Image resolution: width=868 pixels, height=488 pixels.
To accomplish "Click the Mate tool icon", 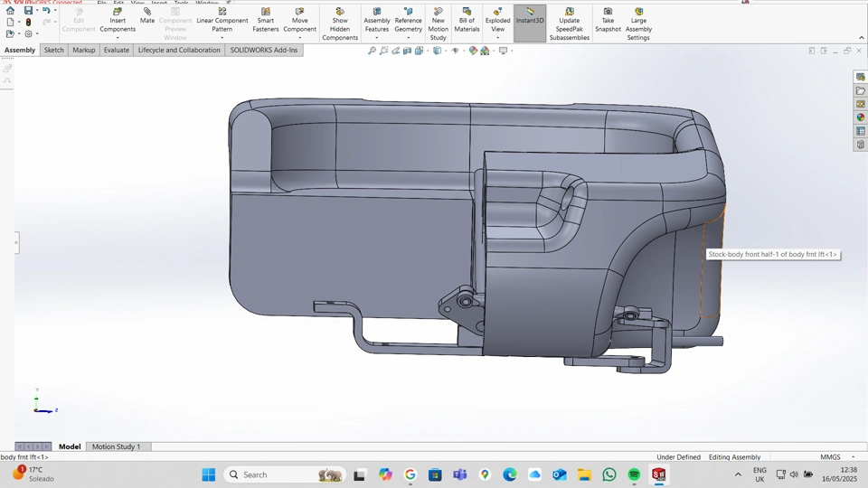I will 147,13.
